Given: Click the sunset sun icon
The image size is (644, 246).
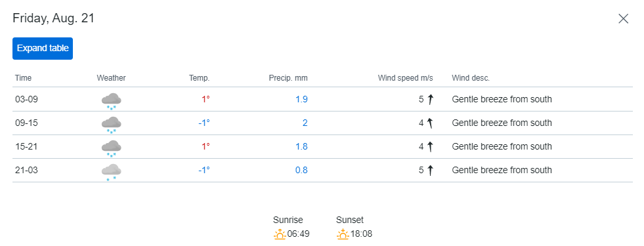Looking at the screenshot, I should 343,234.
